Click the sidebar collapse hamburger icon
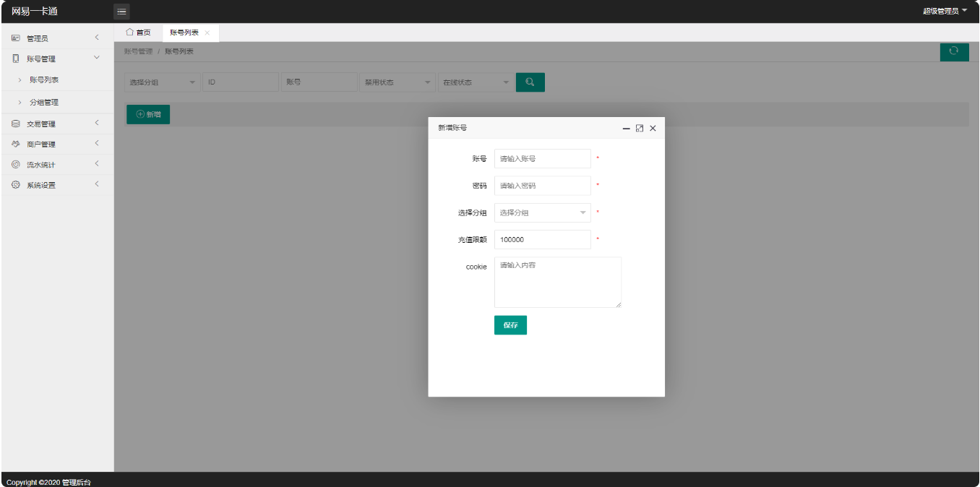The height and width of the screenshot is (487, 980). point(121,11)
